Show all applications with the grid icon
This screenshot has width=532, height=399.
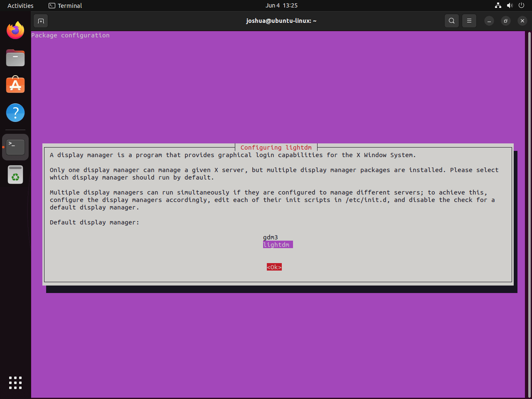15,382
